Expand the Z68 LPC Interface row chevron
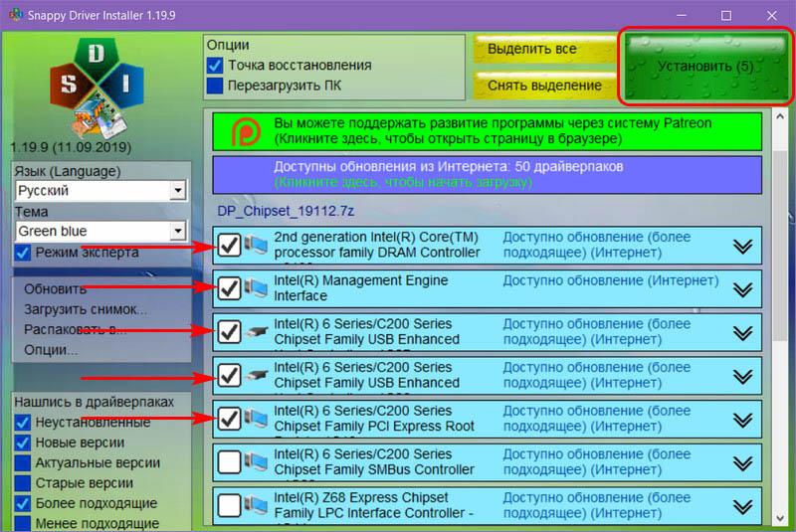The image size is (796, 532). click(x=742, y=506)
